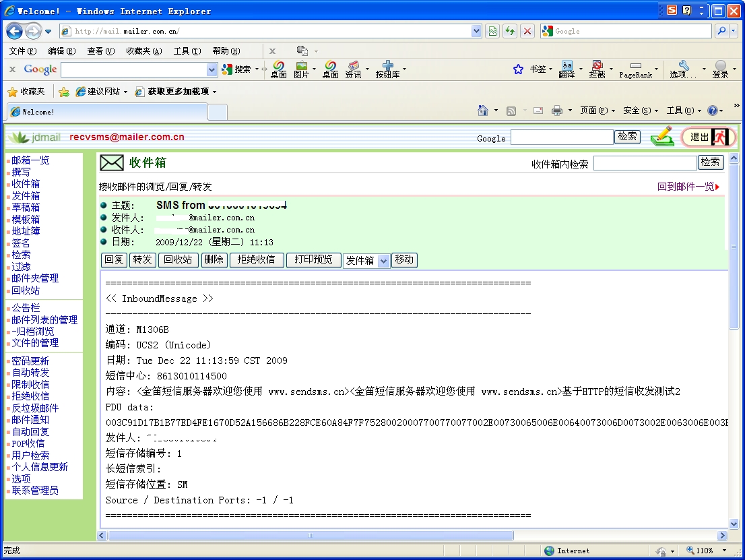This screenshot has width=745, height=560.
Task: Expand the 发件箱 folder dropdown
Action: tap(383, 261)
